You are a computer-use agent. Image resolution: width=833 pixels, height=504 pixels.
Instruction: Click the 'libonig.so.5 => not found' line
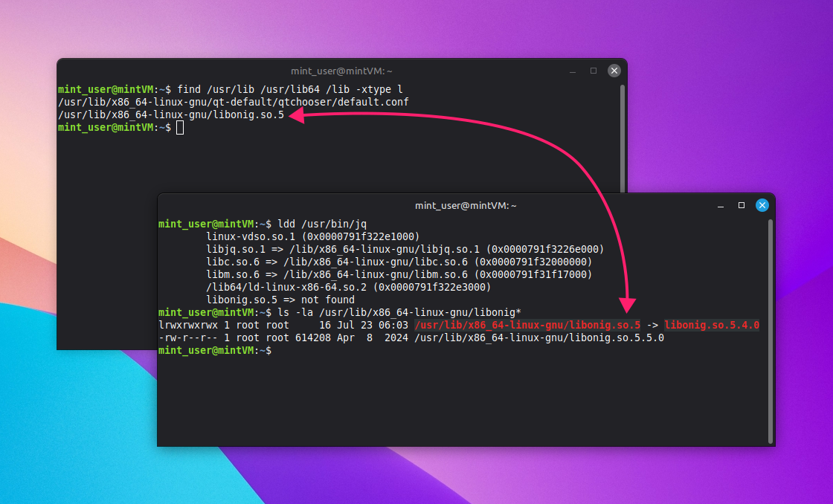click(280, 300)
